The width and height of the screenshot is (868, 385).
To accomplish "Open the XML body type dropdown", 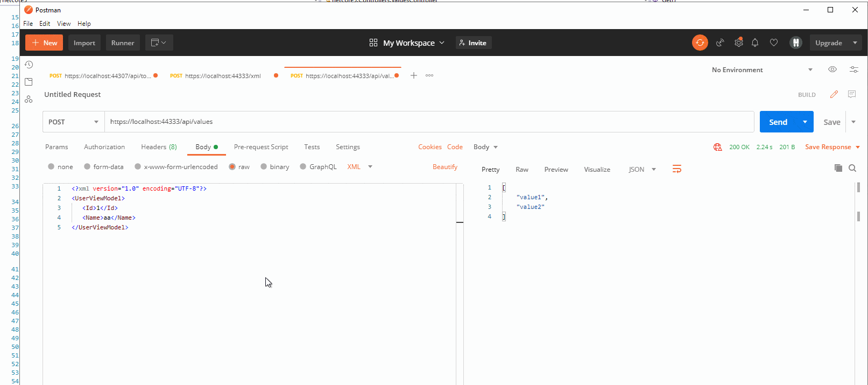I will [x=360, y=166].
